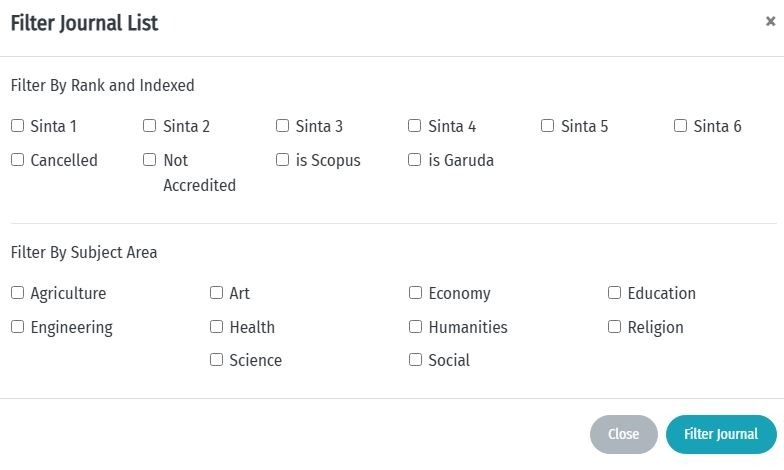Click the Filter Journal button
The width and height of the screenshot is (784, 470).
coord(721,434)
